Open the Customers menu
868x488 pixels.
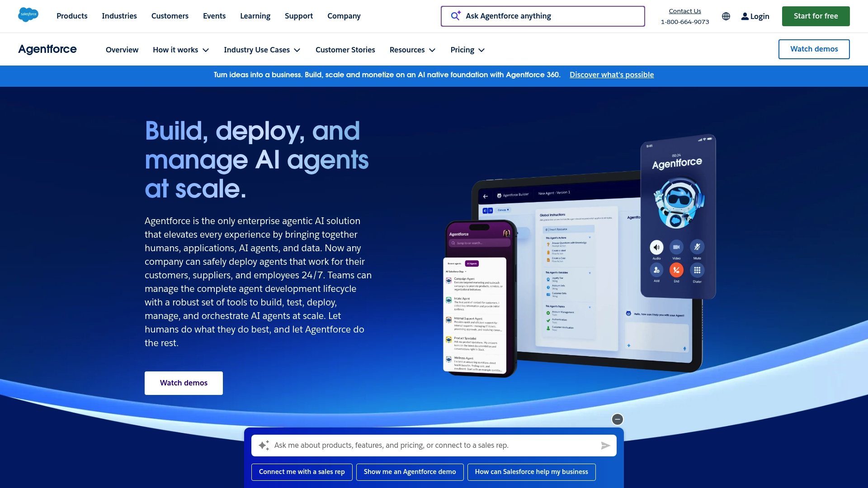(x=170, y=16)
